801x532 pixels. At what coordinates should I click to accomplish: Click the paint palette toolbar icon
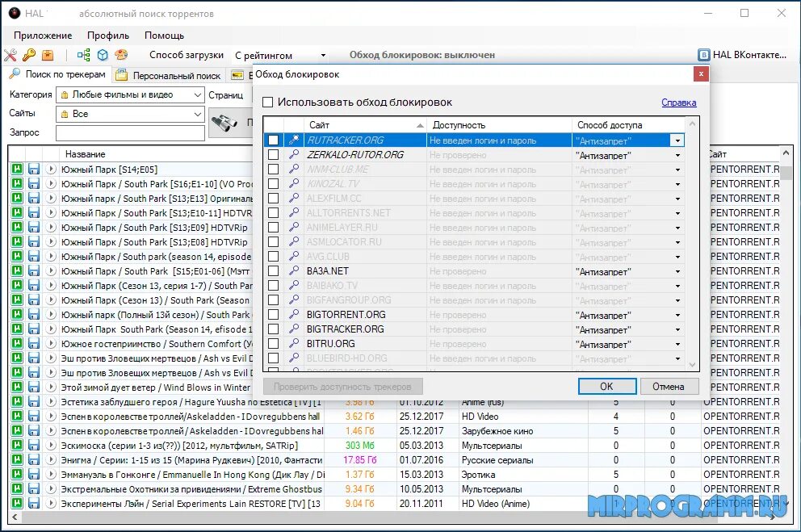[x=121, y=55]
